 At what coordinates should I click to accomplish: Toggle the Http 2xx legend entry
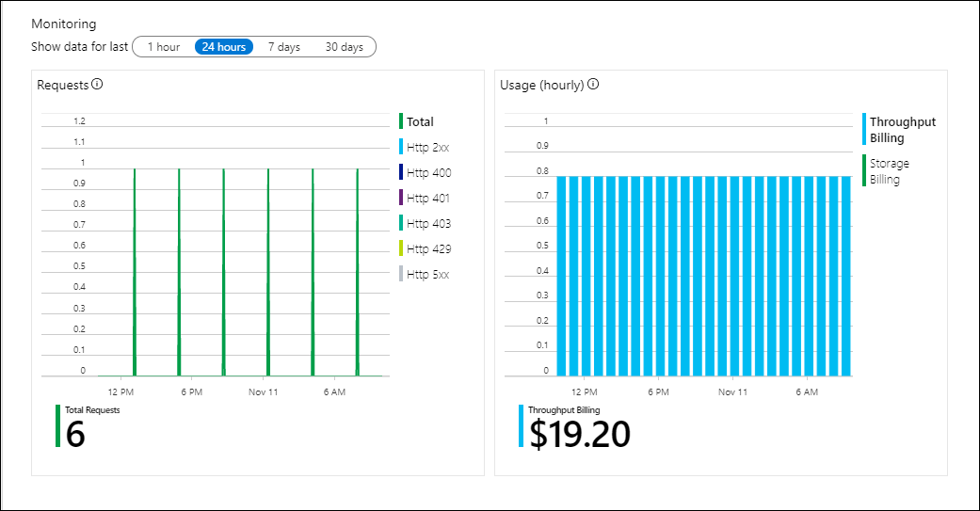coord(425,148)
